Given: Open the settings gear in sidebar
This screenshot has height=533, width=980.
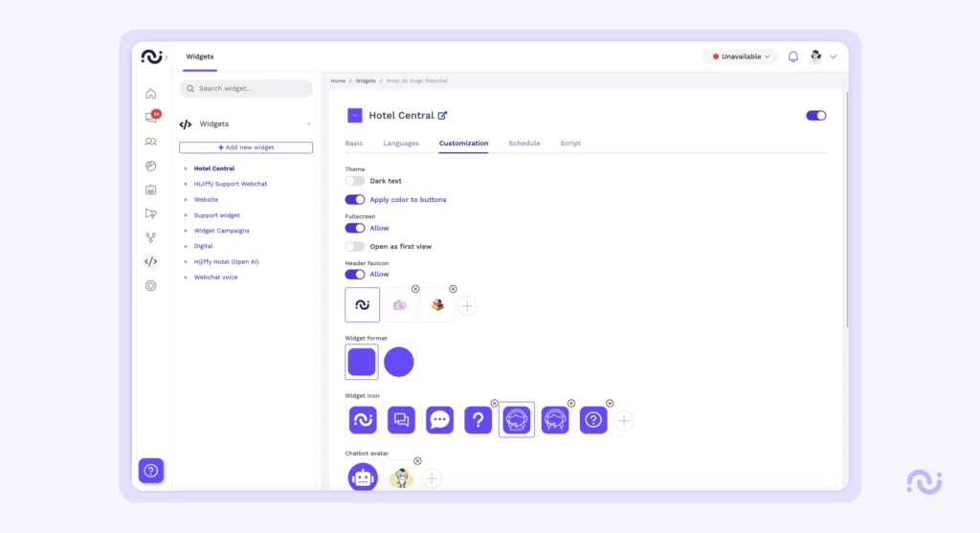Looking at the screenshot, I should tap(150, 285).
